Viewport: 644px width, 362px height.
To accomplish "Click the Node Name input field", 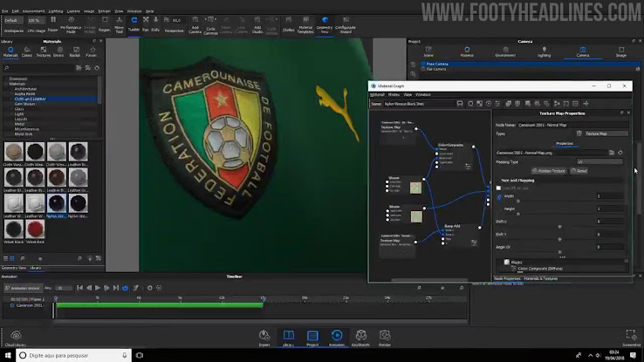I will tap(572, 125).
